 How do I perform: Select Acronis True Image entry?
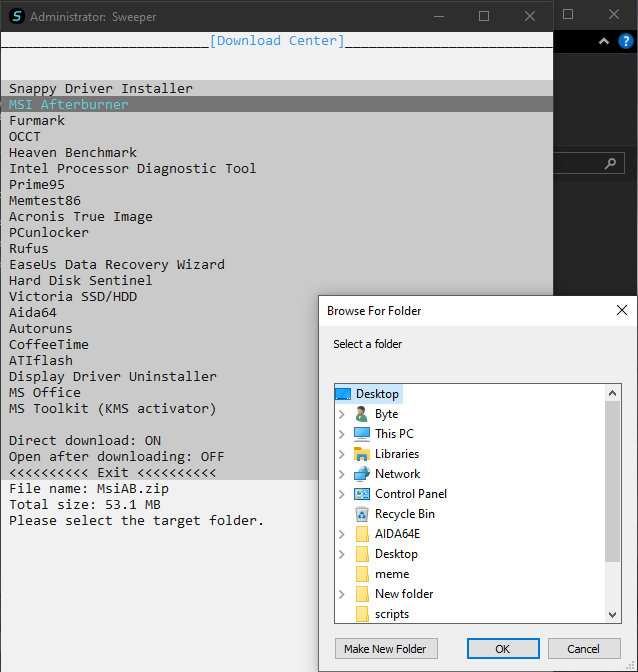(x=81, y=217)
